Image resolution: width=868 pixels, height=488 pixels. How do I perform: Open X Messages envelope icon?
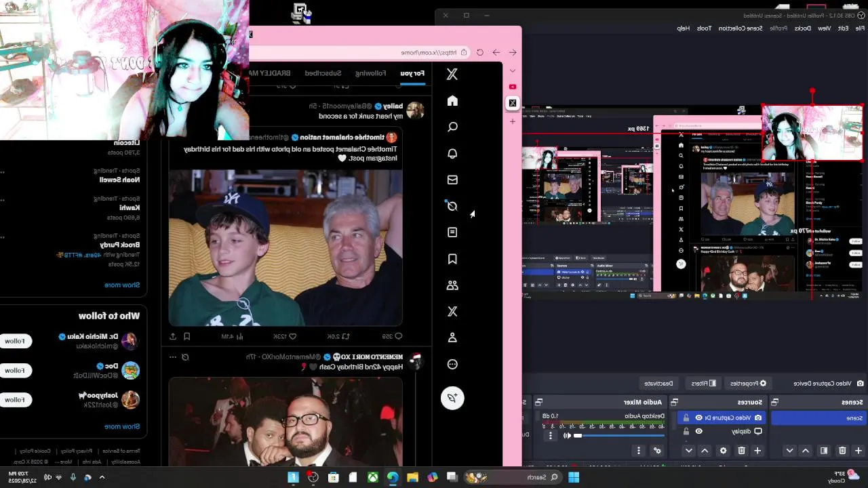point(452,180)
